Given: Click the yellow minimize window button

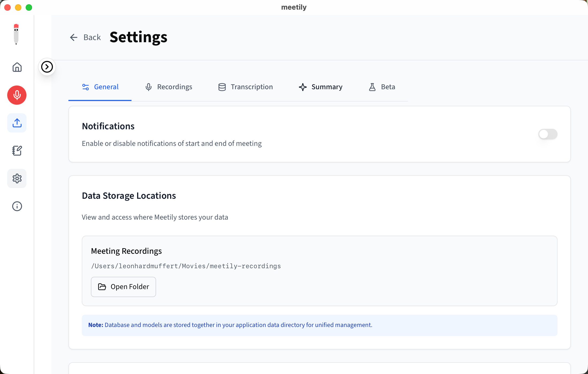Looking at the screenshot, I should (18, 7).
